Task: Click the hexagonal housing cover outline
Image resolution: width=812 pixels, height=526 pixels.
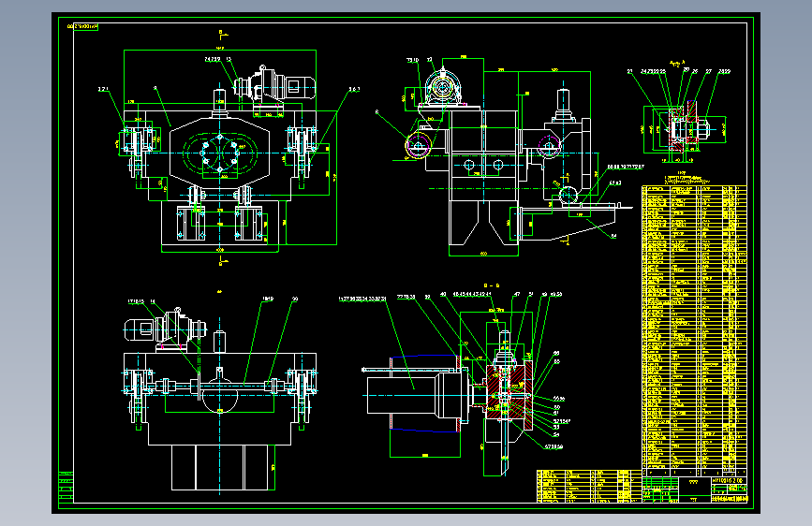Action: (219, 153)
